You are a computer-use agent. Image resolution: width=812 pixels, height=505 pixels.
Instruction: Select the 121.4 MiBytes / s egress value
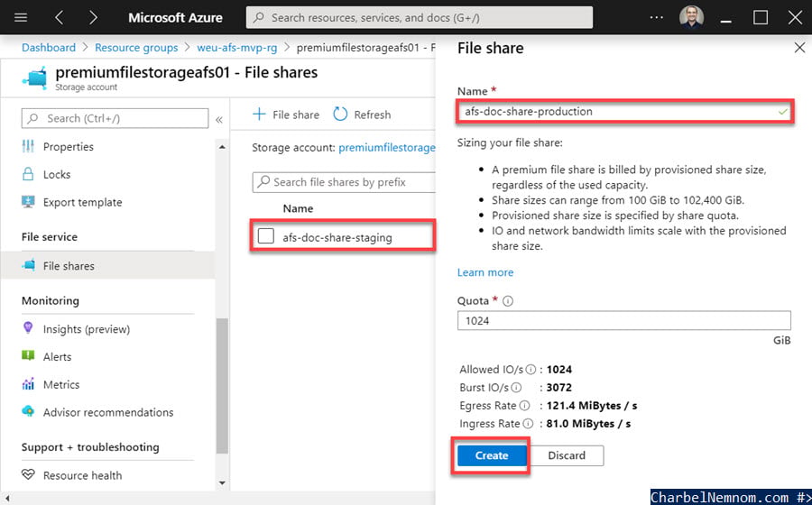click(591, 406)
